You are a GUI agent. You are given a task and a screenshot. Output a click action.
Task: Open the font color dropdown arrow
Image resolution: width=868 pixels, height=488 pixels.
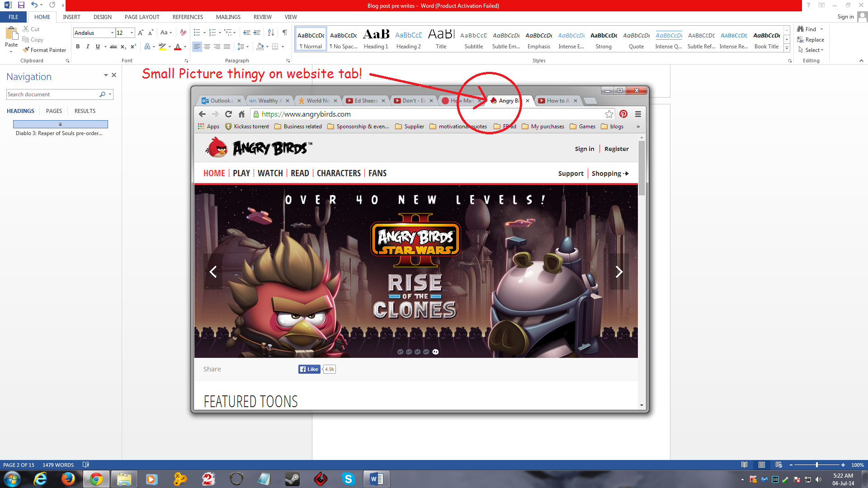(185, 46)
